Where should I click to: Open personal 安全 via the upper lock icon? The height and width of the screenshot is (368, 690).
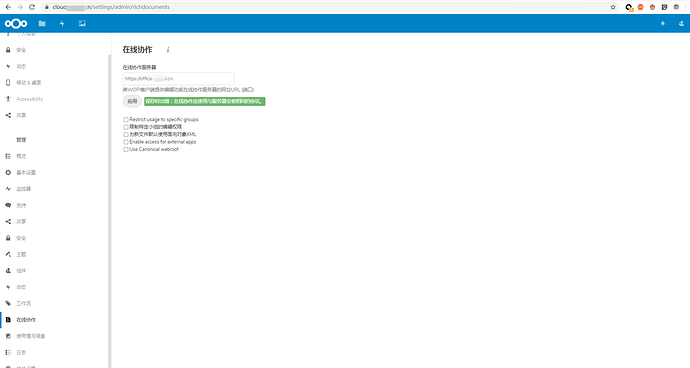click(x=8, y=50)
